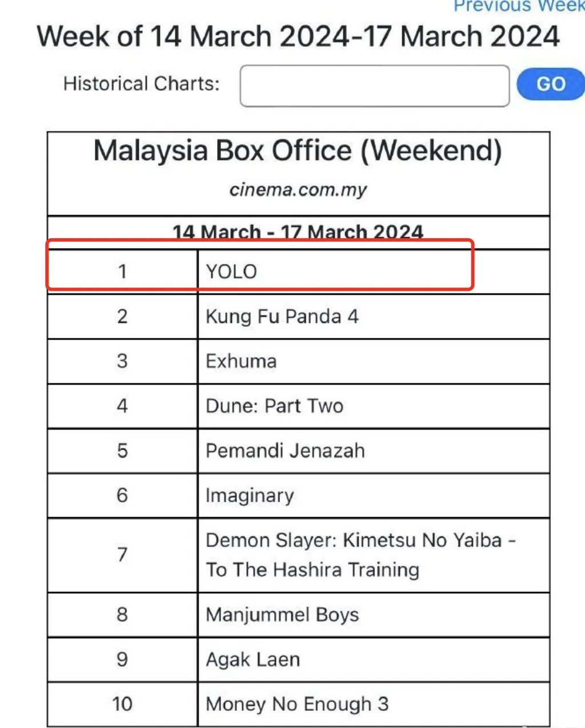Click the Dune: Part Two title
585x728 pixels.
click(x=274, y=406)
